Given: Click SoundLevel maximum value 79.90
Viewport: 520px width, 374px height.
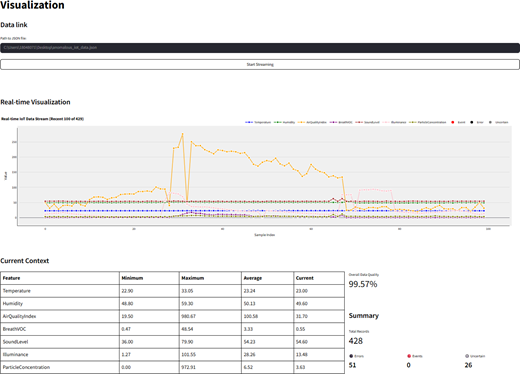Looking at the screenshot, I should (x=187, y=342).
